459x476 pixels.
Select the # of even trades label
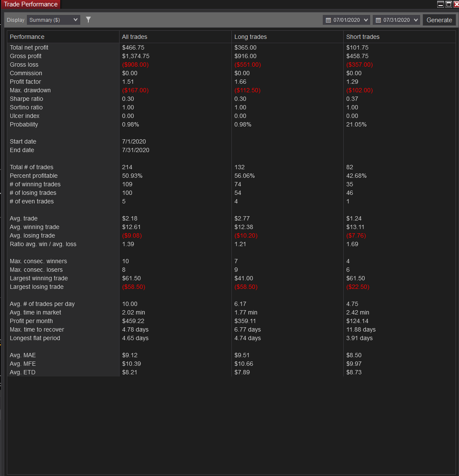[x=32, y=201]
